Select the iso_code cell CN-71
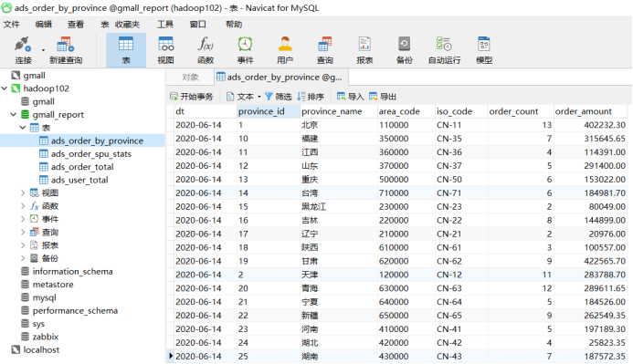The height and width of the screenshot is (364, 633). click(x=461, y=193)
